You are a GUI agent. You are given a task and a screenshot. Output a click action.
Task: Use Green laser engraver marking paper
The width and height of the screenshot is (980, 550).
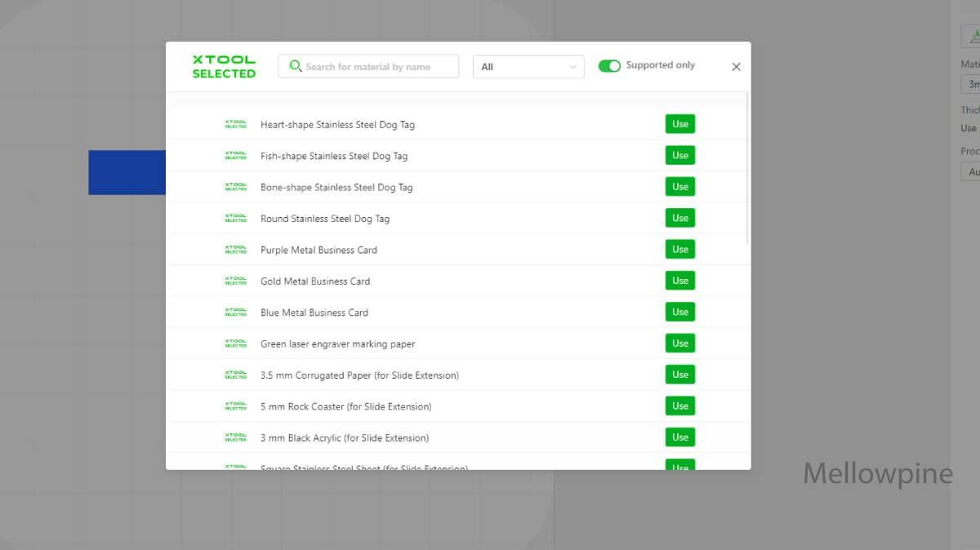[x=679, y=344]
